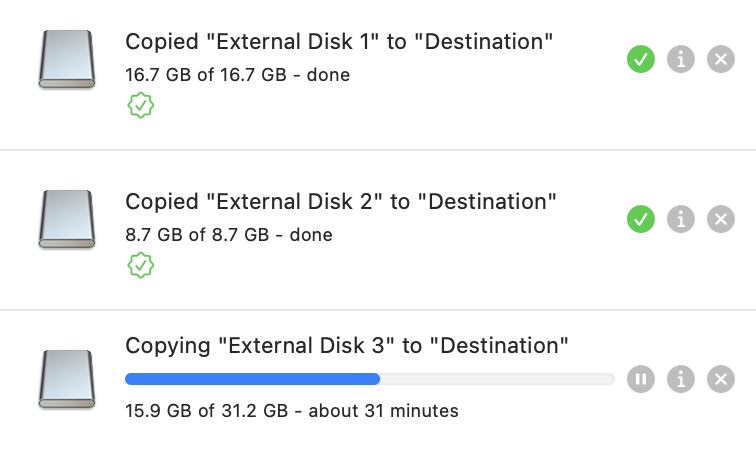This screenshot has height=468, width=756.
Task: Click the External Disk 3 progress bar
Action: pos(369,379)
